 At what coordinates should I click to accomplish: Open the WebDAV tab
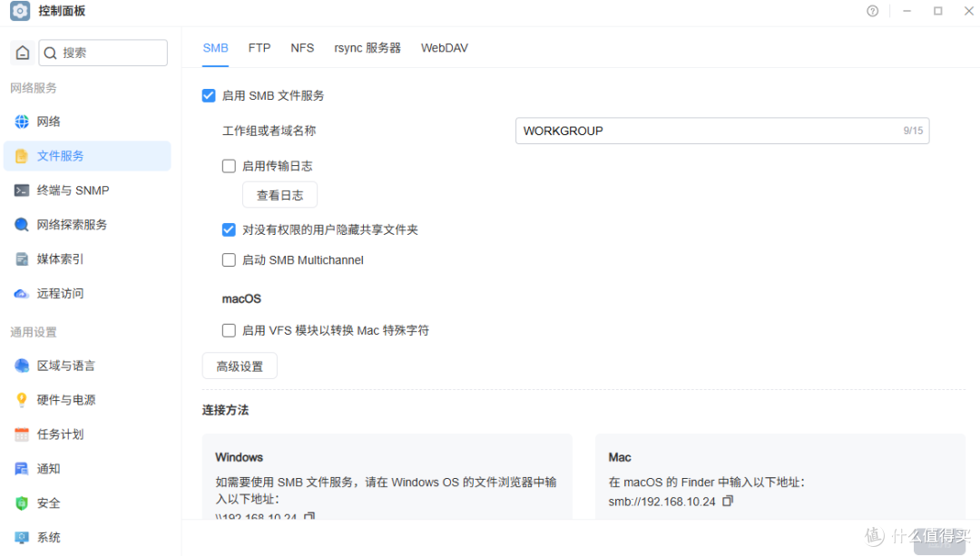point(445,48)
